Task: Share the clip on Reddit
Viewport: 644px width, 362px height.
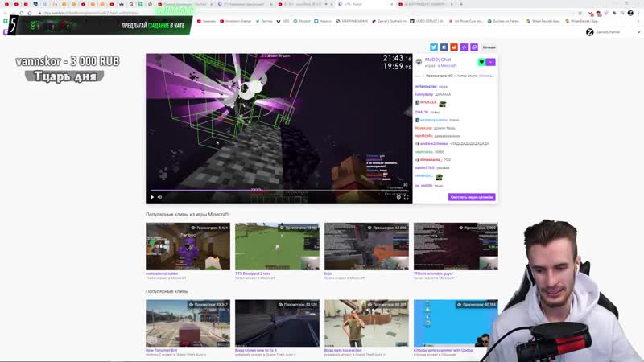Action: 454,47
